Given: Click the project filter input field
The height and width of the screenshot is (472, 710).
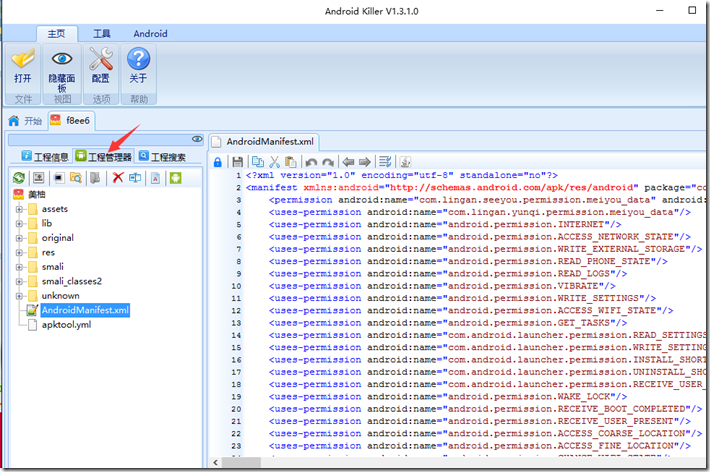Looking at the screenshot, I should pyautogui.click(x=101, y=140).
